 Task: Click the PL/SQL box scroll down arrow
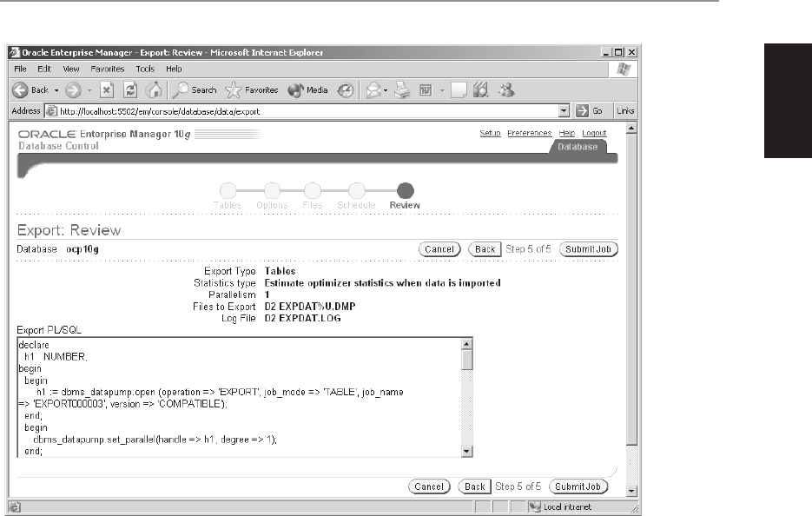coord(466,451)
